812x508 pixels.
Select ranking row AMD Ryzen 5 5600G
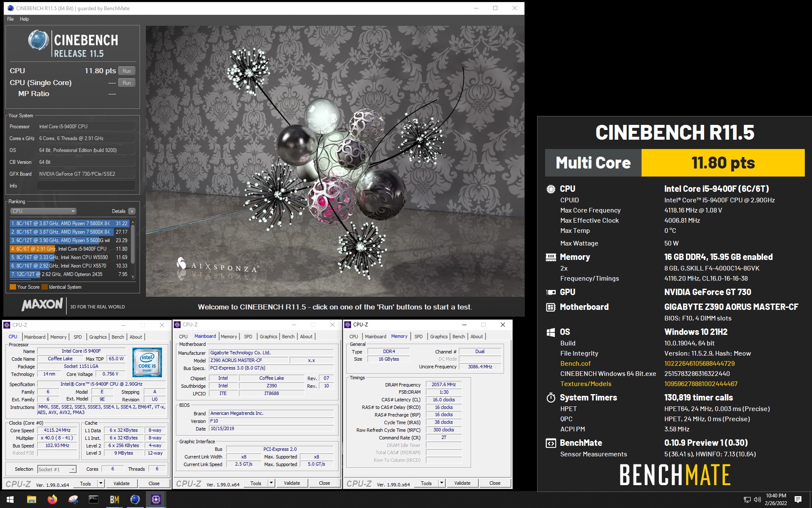click(70, 240)
